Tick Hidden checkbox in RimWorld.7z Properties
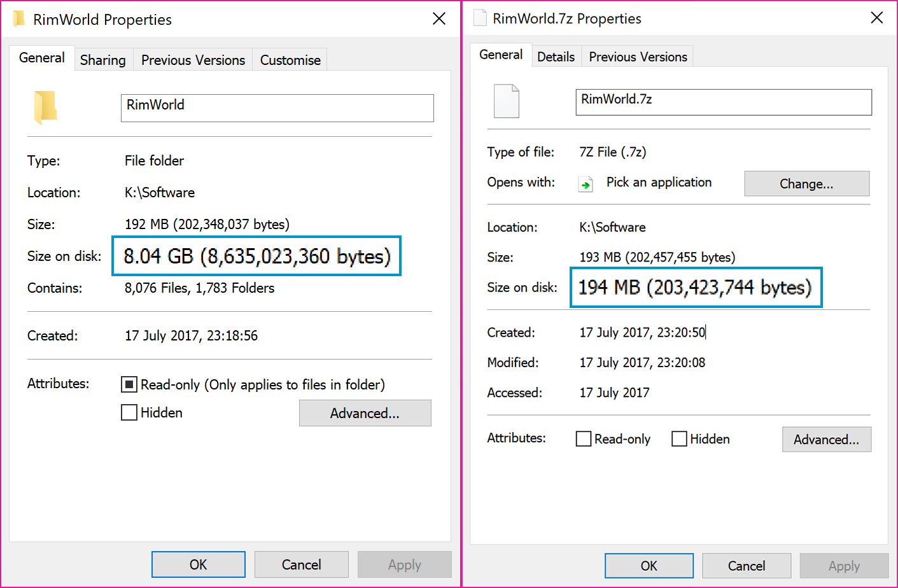This screenshot has height=588, width=898. click(x=679, y=439)
